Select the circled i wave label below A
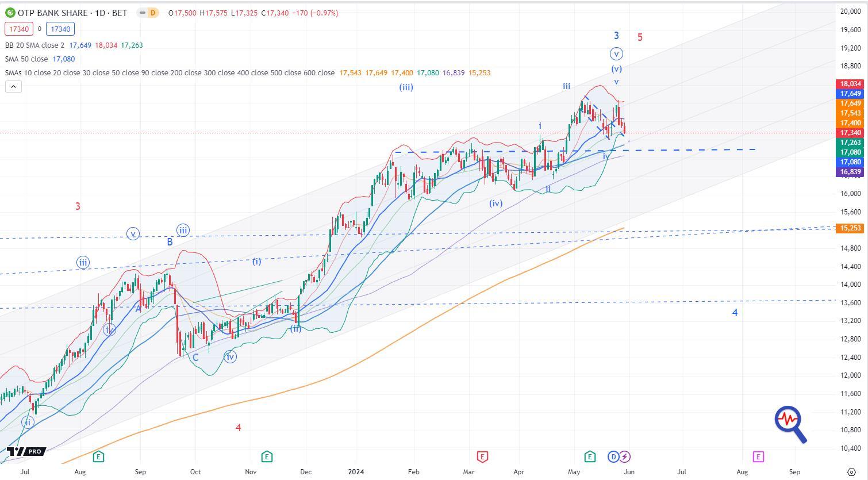Screen dimensions: 868x480 (x=109, y=330)
